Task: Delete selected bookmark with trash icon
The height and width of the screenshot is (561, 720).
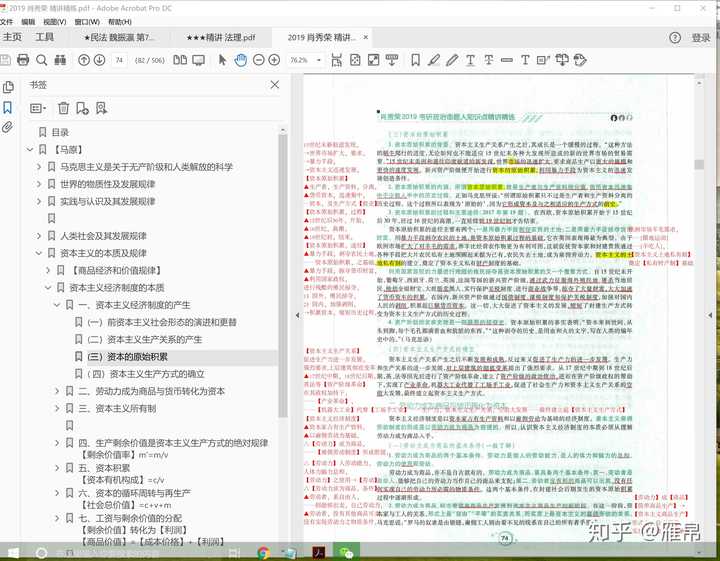Action: (64, 108)
